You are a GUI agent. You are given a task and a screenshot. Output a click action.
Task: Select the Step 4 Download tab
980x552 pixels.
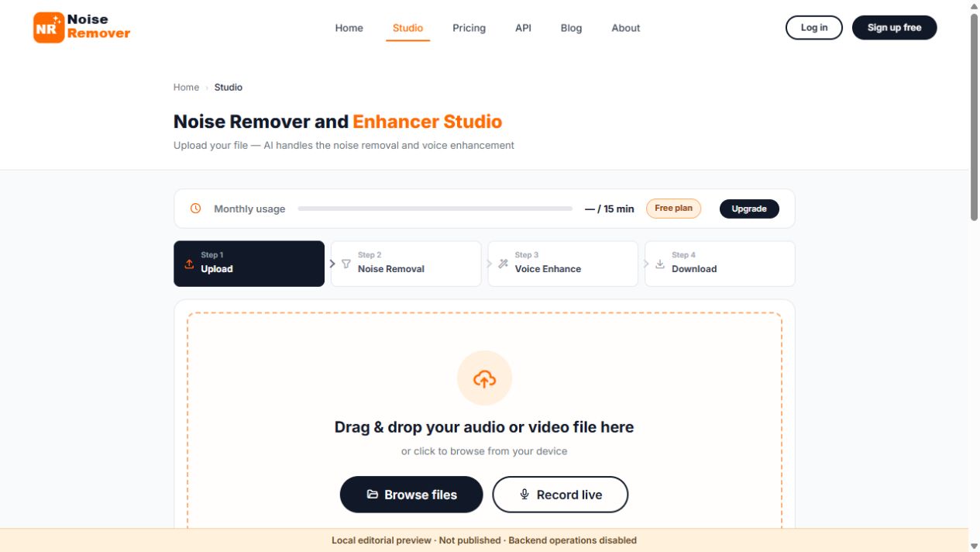720,264
